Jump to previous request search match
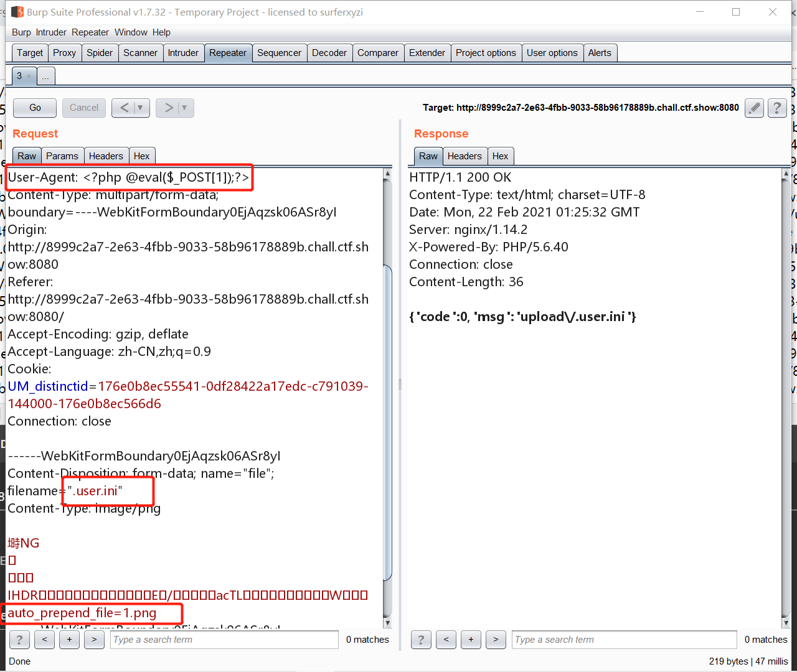 (44, 640)
